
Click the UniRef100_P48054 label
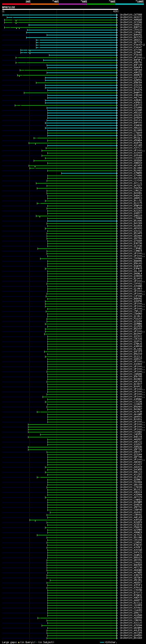[x=131, y=188]
